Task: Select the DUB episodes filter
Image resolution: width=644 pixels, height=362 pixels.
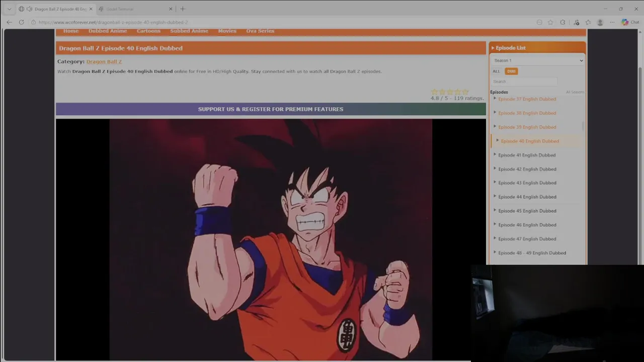Action: click(511, 71)
